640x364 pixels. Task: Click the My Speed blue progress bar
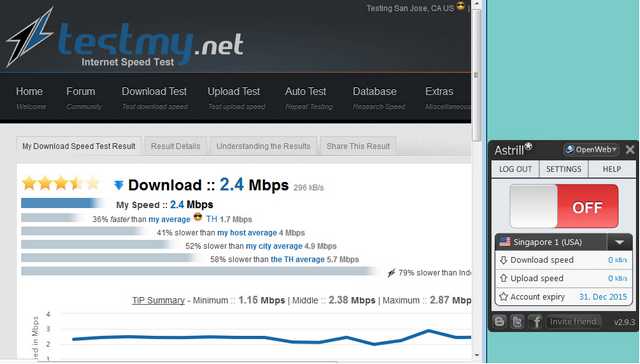pos(62,203)
